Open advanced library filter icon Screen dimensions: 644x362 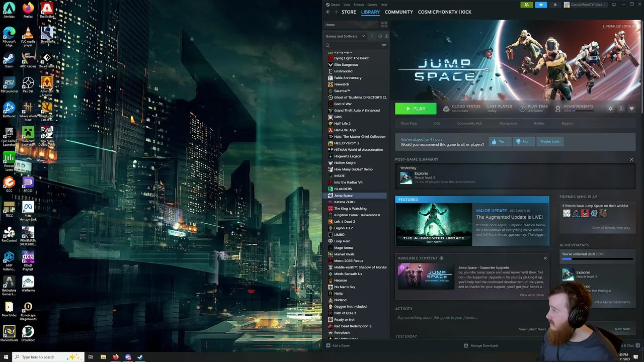[384, 46]
